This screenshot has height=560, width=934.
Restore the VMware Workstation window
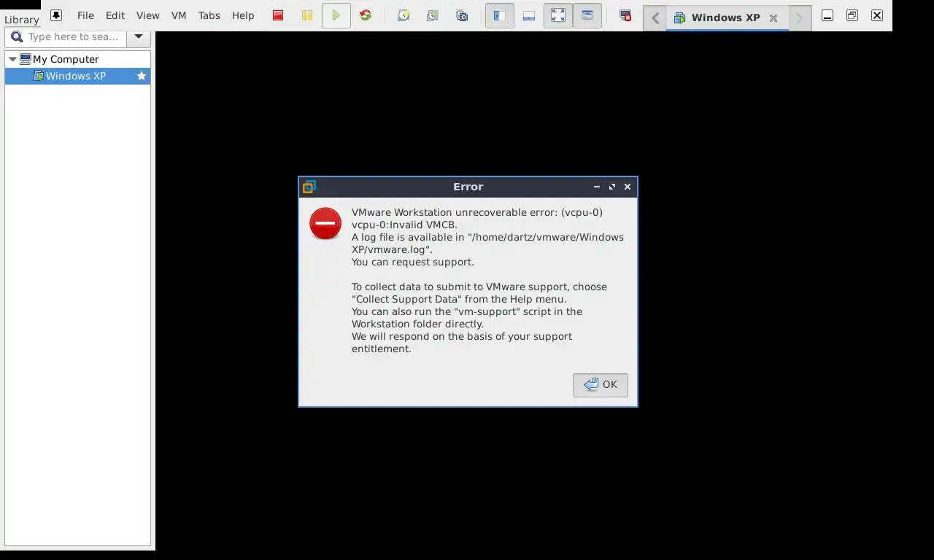[x=852, y=15]
